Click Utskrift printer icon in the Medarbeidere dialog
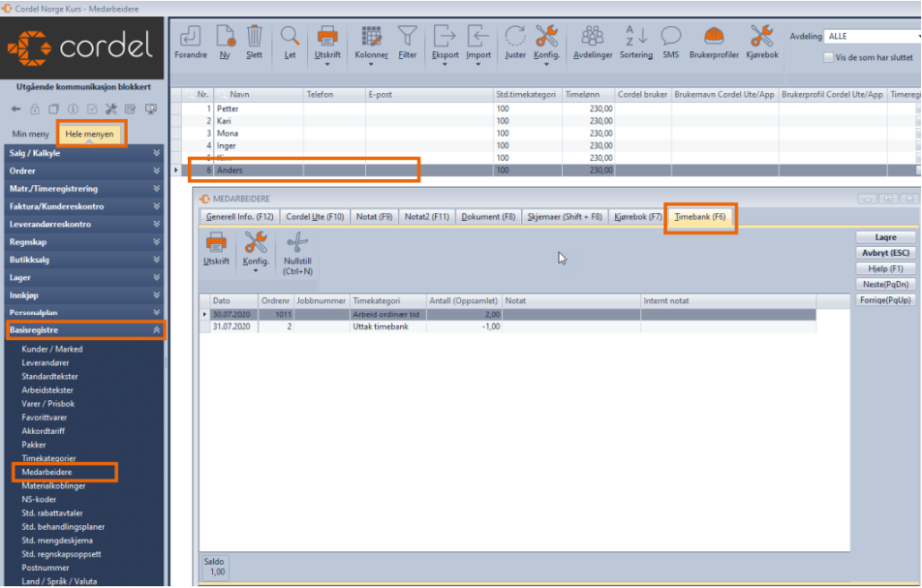 (216, 243)
